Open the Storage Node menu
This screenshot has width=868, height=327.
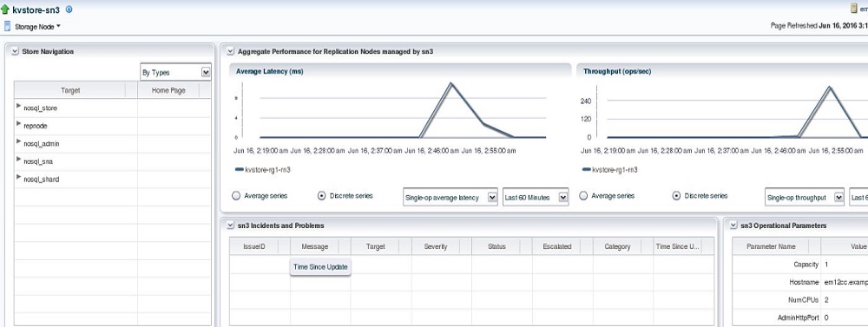[x=37, y=27]
